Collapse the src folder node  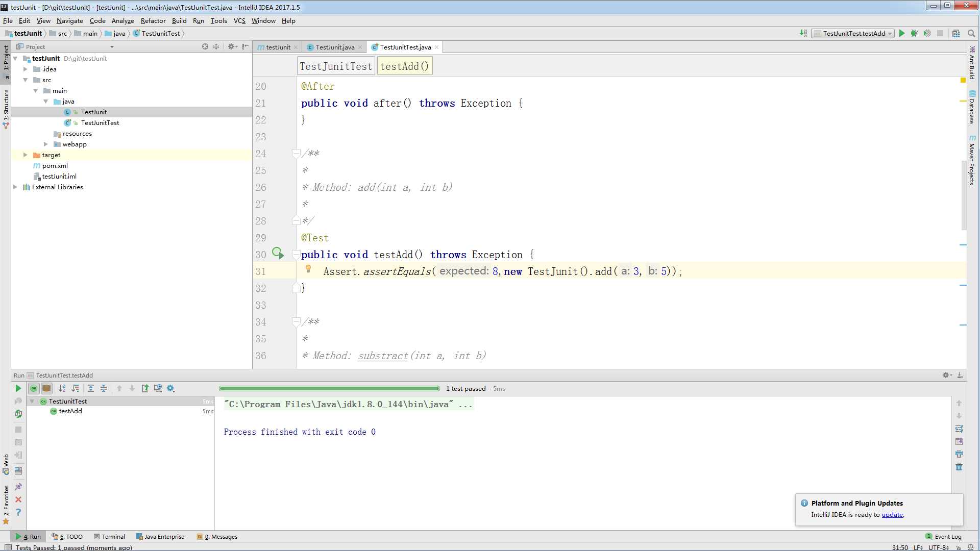[26, 80]
